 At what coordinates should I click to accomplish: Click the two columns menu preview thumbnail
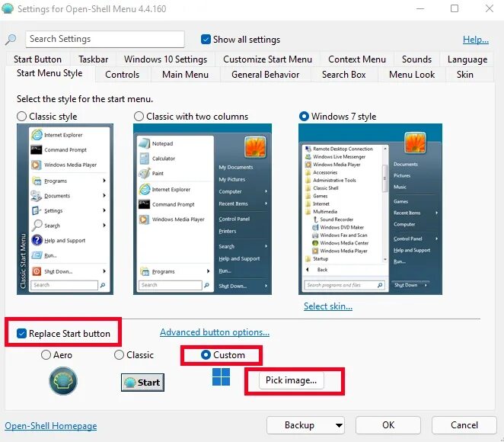(203, 209)
